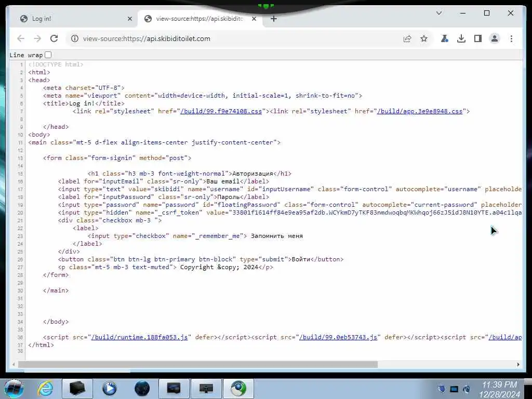Click the shield icon in system tray
532x399 pixels.
(x=442, y=389)
